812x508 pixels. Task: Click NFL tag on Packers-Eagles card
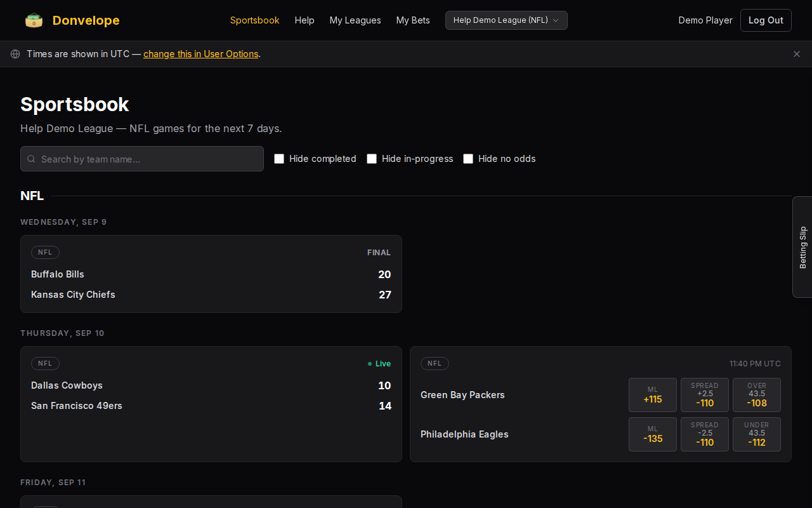(435, 363)
